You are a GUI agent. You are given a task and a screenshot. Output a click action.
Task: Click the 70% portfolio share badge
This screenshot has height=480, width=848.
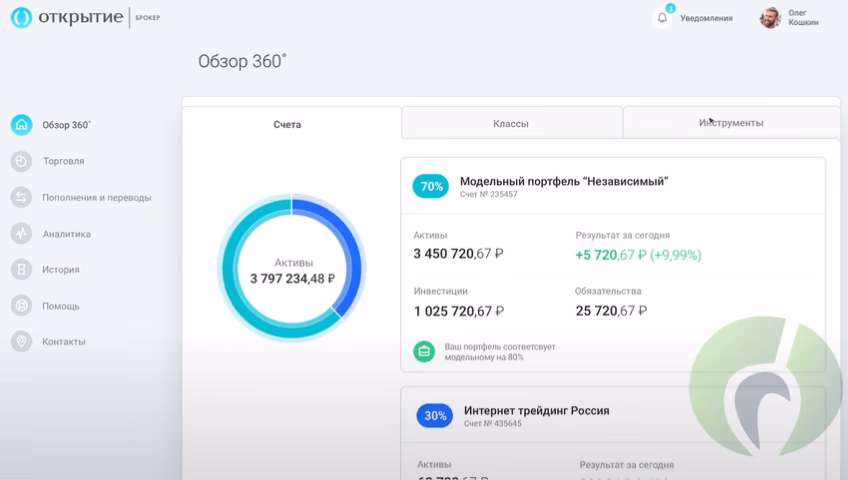tap(431, 186)
